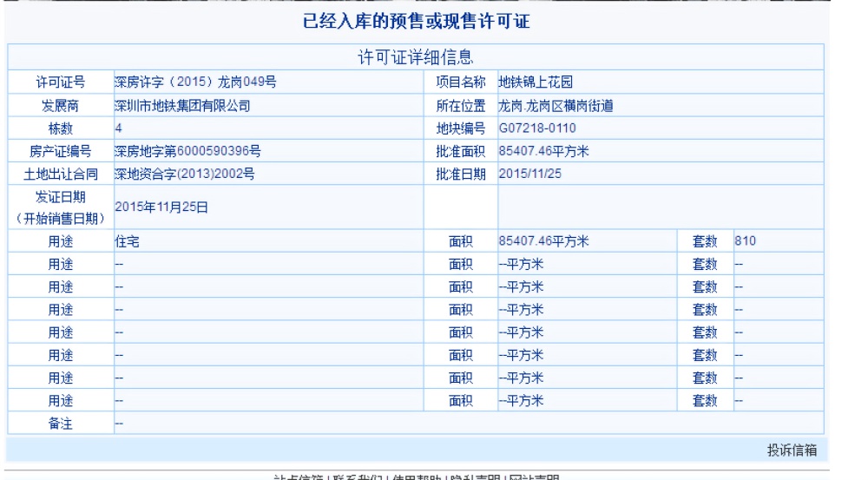The height and width of the screenshot is (480, 868).
Task: Click the 备注 remarks label
Action: [x=60, y=422]
